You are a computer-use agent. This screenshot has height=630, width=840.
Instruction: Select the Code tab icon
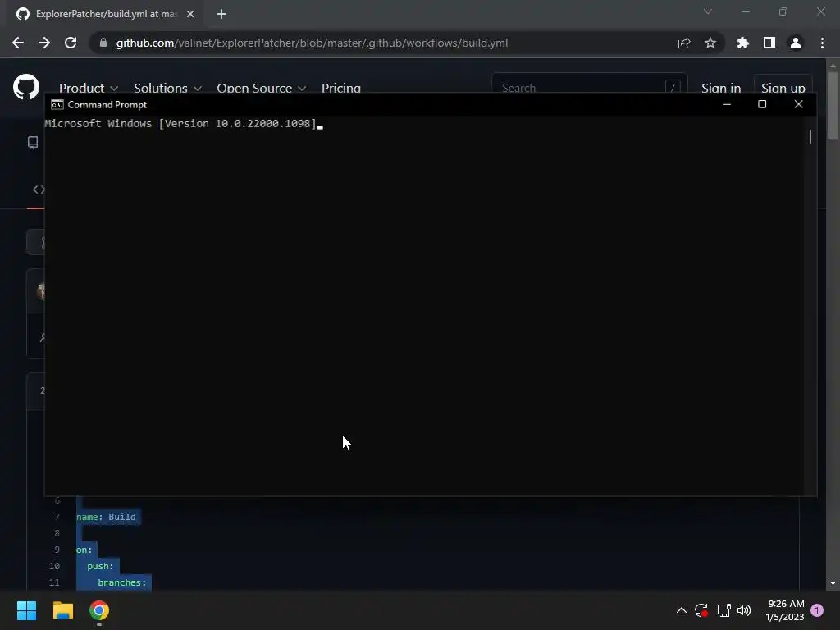point(38,189)
